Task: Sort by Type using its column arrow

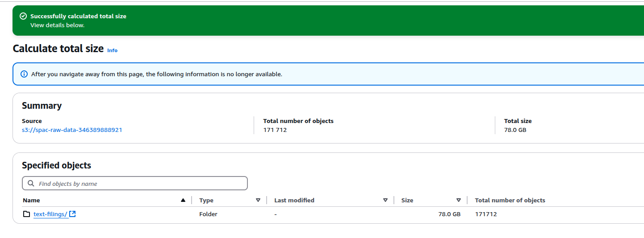Action: click(258, 201)
